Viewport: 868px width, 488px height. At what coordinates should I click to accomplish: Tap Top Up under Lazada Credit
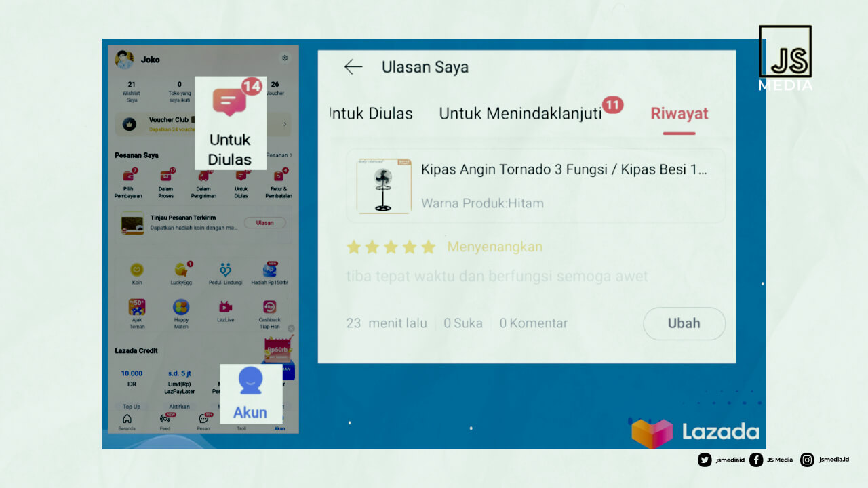click(132, 407)
